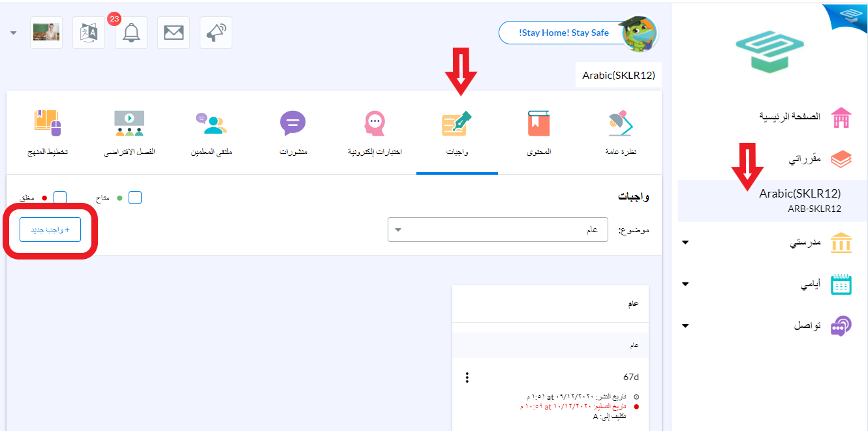Image resolution: width=868 pixels, height=431 pixels.
Task: Open the منشورات posts chat icon
Action: [x=293, y=123]
